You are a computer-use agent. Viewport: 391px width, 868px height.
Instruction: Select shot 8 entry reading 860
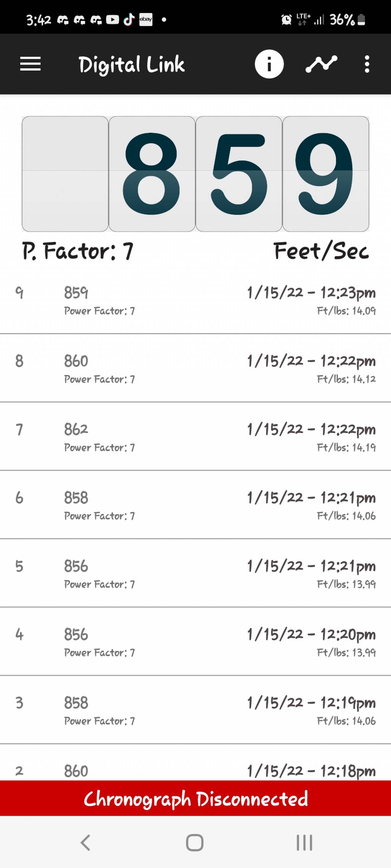click(x=195, y=368)
